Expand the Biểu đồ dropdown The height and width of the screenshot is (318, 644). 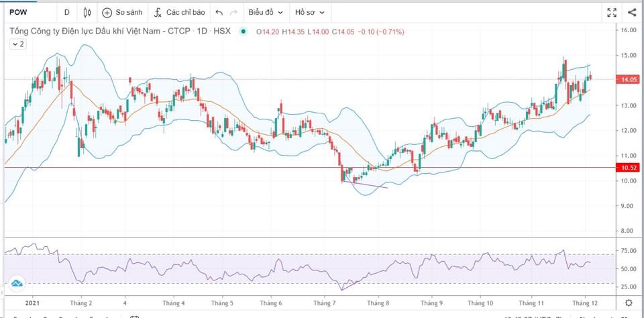click(266, 12)
